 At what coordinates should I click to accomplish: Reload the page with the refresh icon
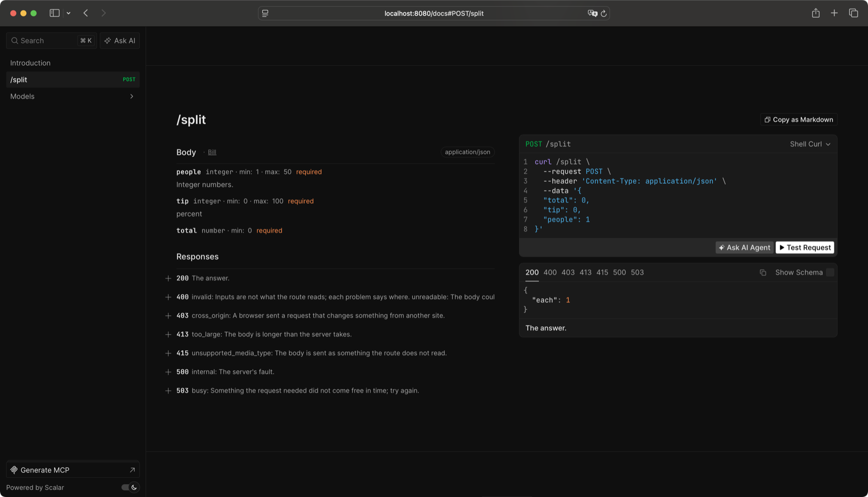point(603,13)
